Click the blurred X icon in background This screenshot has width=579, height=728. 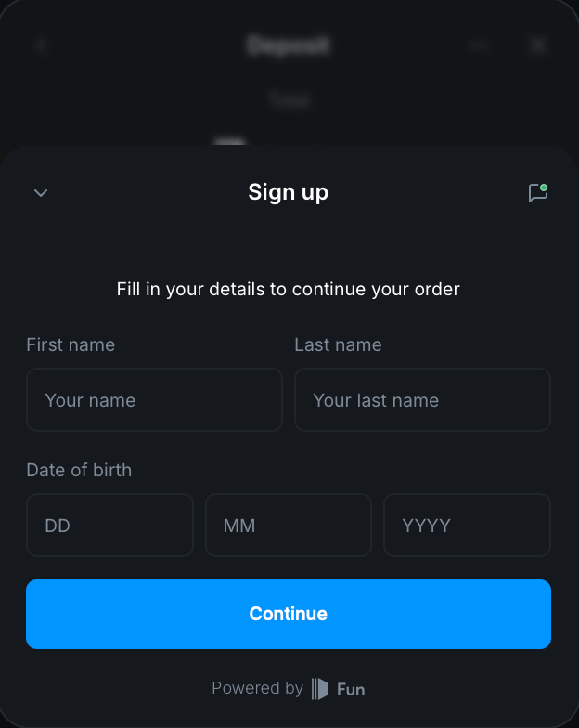coord(538,45)
